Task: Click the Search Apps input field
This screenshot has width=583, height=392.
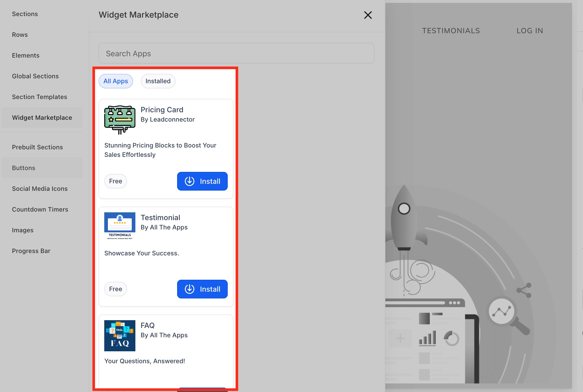Action: click(236, 53)
